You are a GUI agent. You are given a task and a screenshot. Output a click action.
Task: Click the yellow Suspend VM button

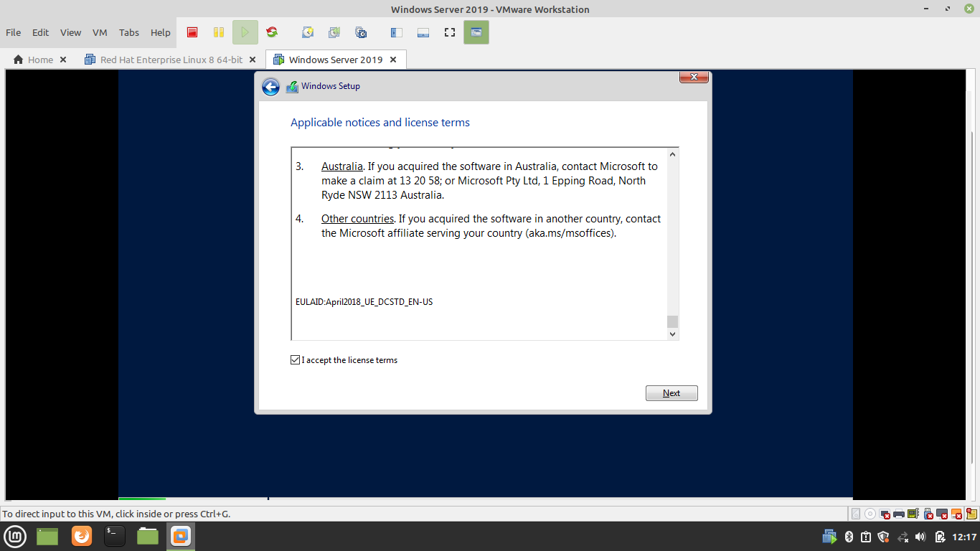coord(219,32)
